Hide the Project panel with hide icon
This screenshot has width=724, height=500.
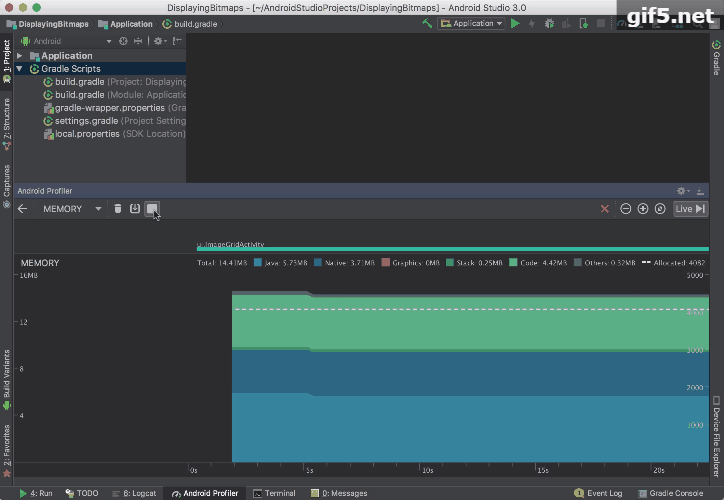pyautogui.click(x=177, y=41)
